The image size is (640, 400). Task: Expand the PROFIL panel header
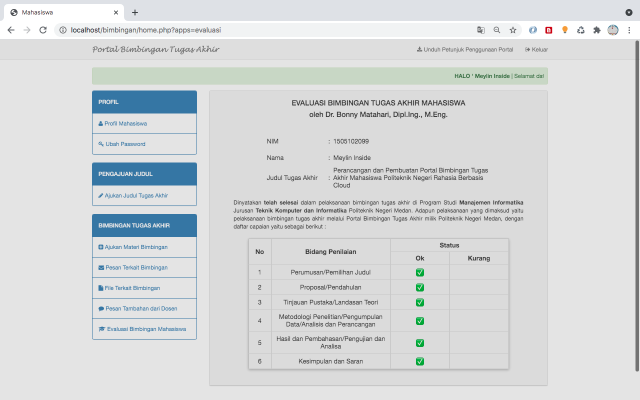(144, 102)
